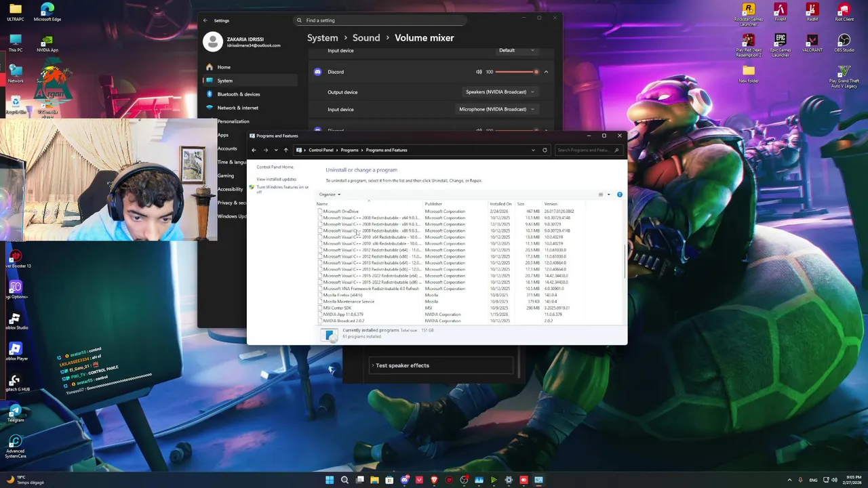Open Microsoft Store from the taskbar
Image resolution: width=868 pixels, height=488 pixels.
coord(389,480)
